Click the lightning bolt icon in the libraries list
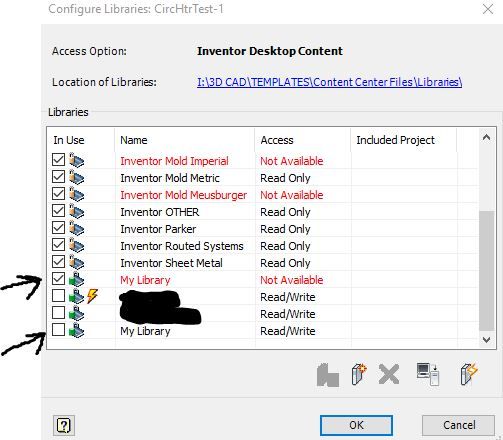The height and width of the screenshot is (440, 503). pos(92,296)
